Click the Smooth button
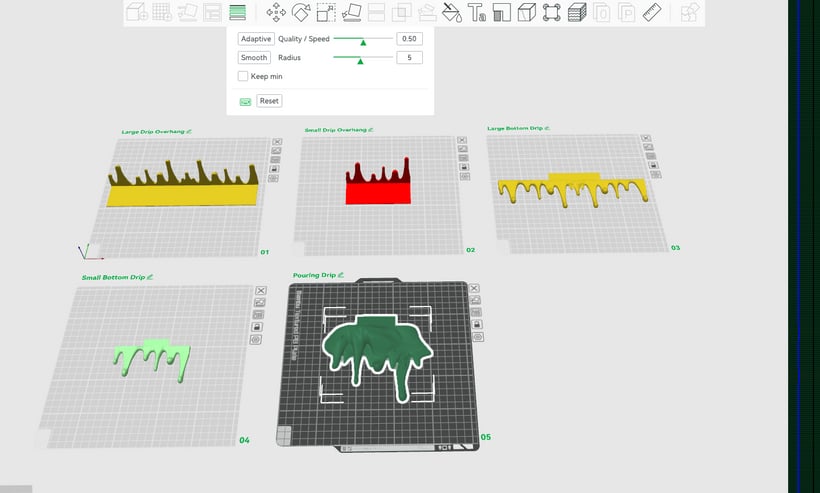This screenshot has height=493, width=820. (x=254, y=58)
